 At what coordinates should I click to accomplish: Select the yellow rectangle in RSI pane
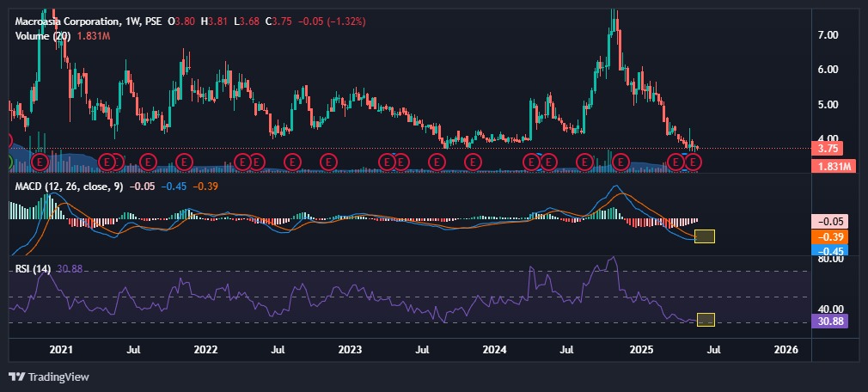click(x=706, y=320)
